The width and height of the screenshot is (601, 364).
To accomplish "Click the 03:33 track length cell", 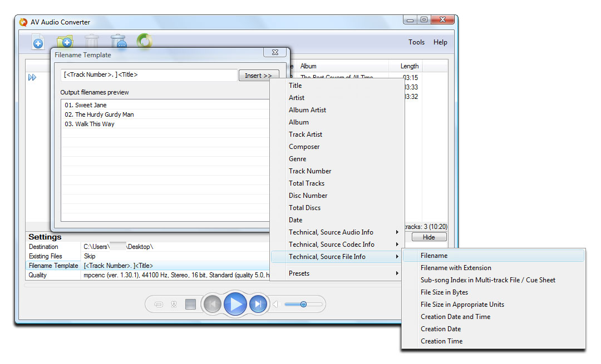I will [411, 87].
